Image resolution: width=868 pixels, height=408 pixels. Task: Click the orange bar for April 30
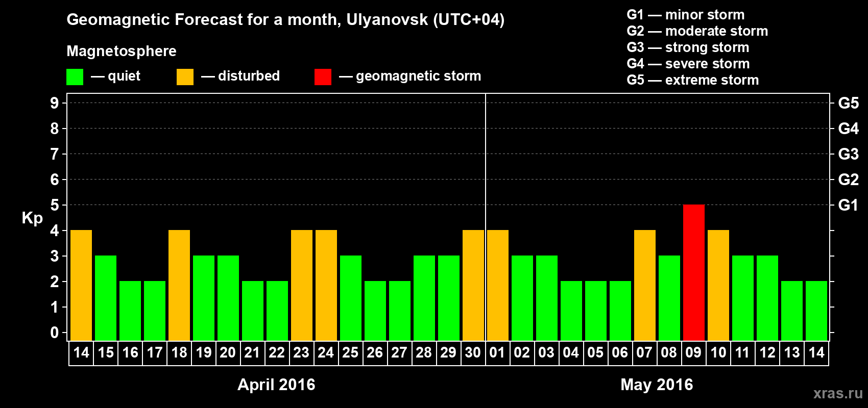point(473,285)
